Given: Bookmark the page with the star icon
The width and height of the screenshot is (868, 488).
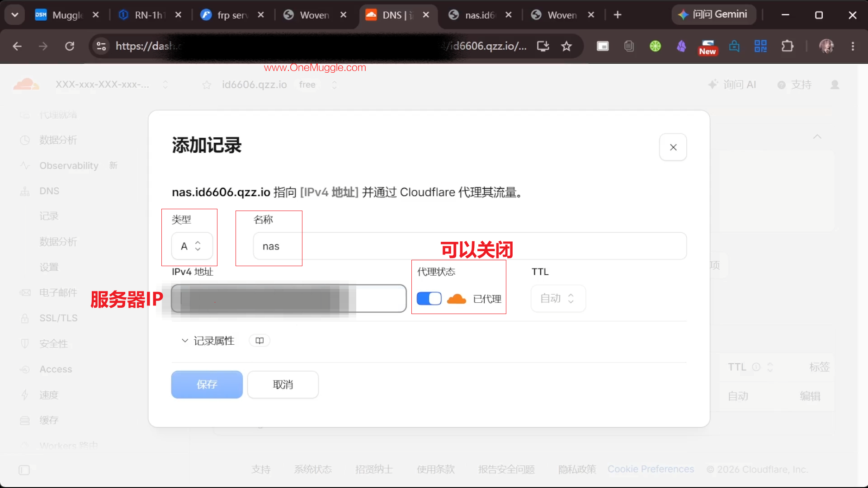Looking at the screenshot, I should point(566,46).
